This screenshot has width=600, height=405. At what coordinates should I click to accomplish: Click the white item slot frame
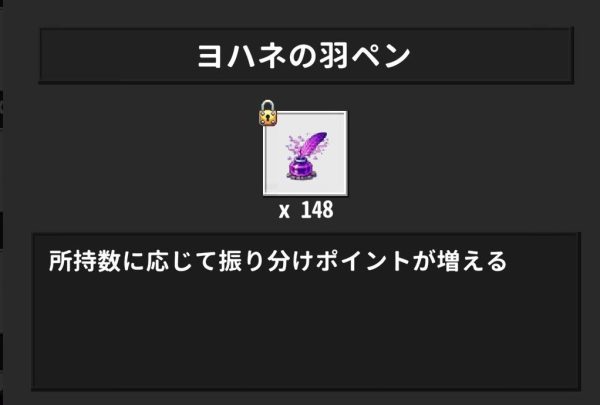(305, 154)
